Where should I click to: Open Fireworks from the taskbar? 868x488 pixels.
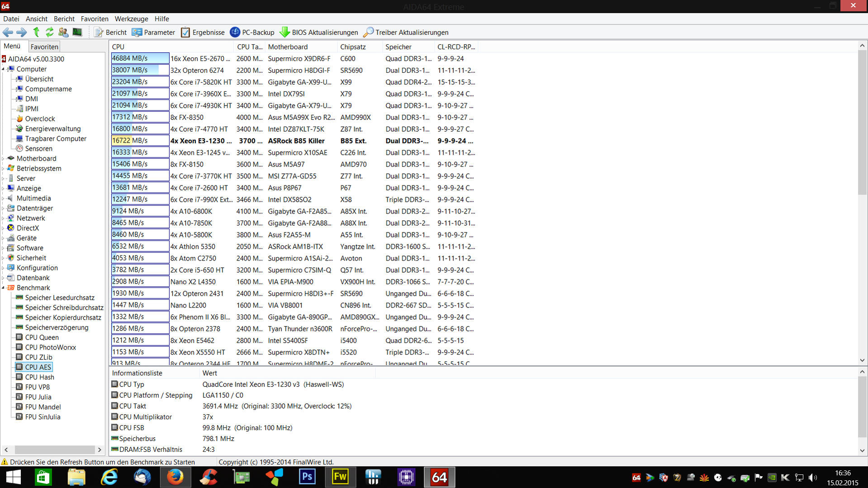point(340,477)
